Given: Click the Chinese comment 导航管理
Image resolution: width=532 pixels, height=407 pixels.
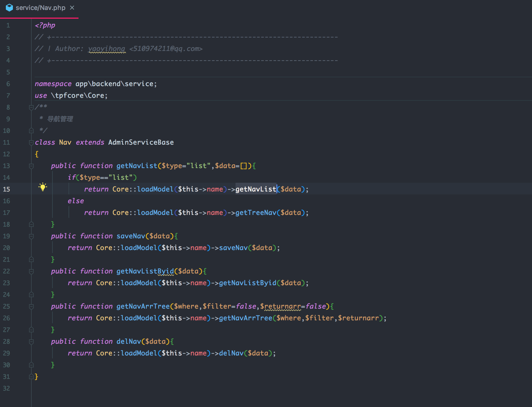Looking at the screenshot, I should (x=60, y=119).
